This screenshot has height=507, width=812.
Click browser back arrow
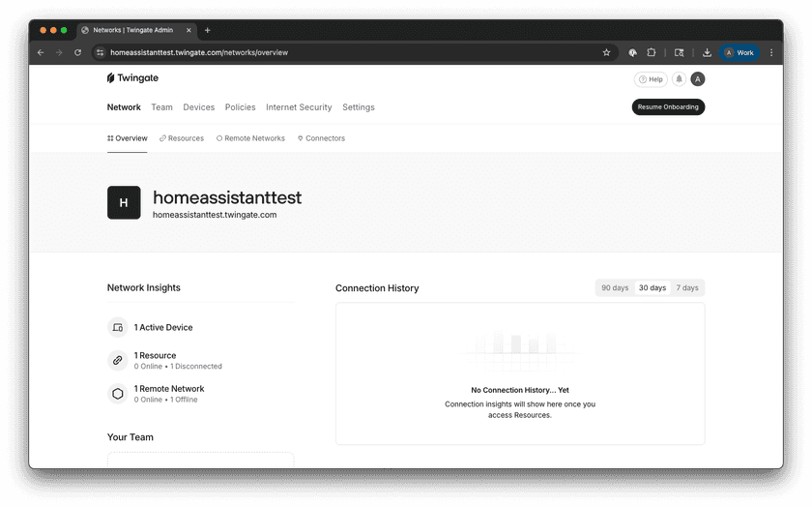coord(41,52)
